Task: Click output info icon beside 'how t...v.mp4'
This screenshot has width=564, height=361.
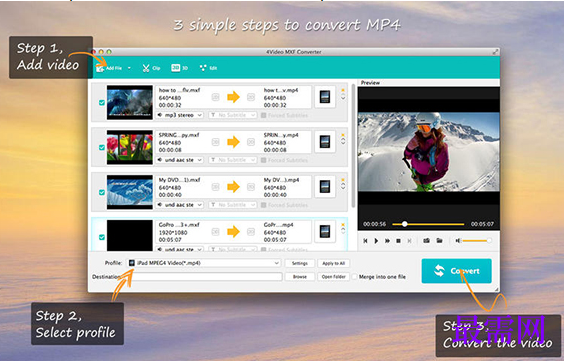Action: (x=251, y=97)
